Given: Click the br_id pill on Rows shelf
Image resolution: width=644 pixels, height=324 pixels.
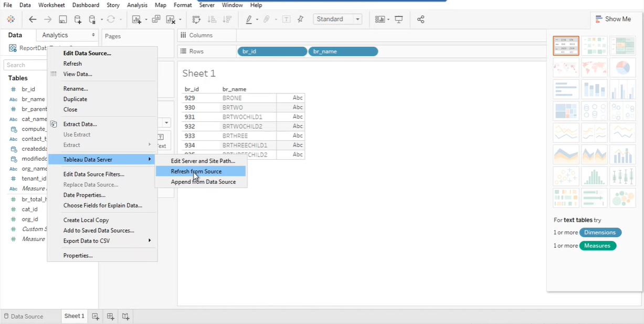Looking at the screenshot, I should [x=272, y=51].
